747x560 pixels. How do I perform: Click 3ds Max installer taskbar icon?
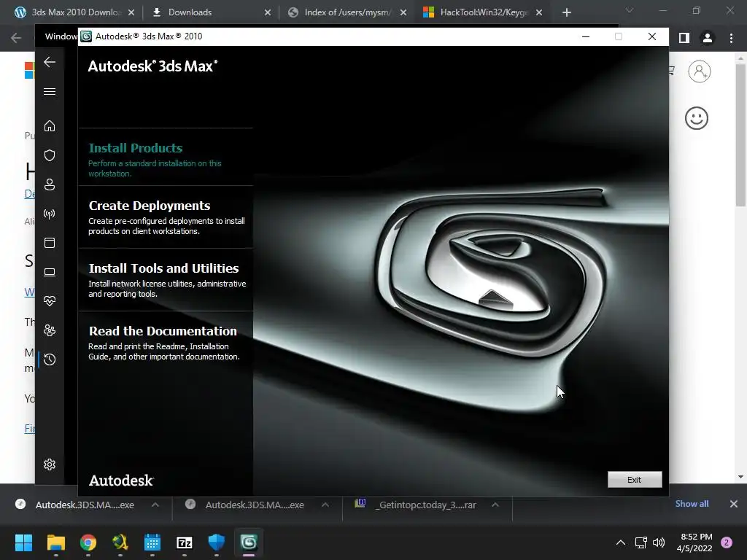[x=249, y=542]
